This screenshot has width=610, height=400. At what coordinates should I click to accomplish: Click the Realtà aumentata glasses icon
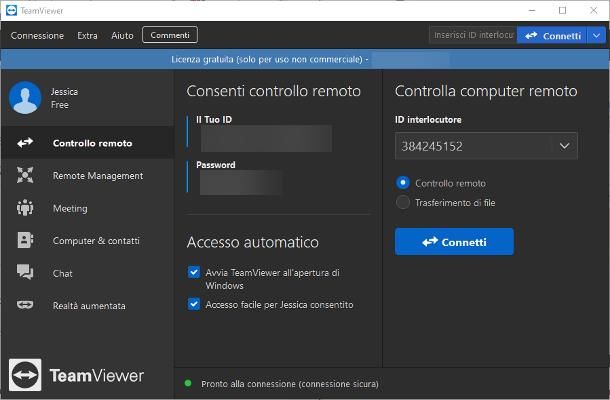[x=25, y=305]
